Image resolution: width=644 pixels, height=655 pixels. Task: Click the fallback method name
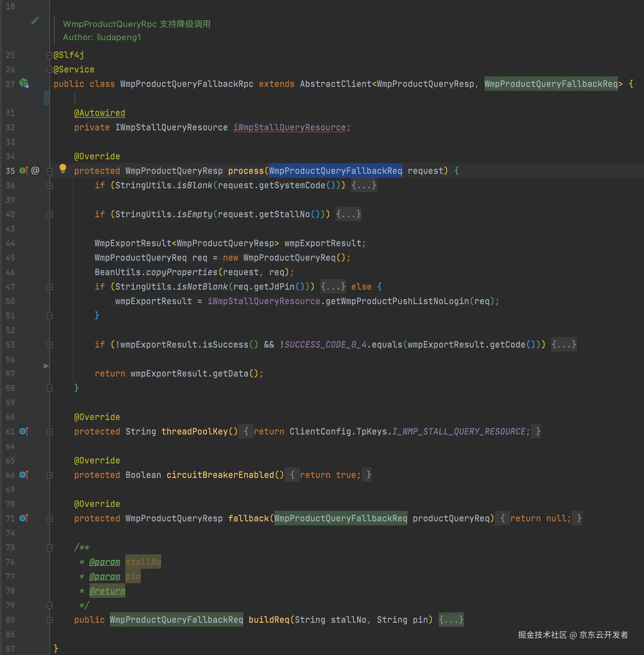248,518
